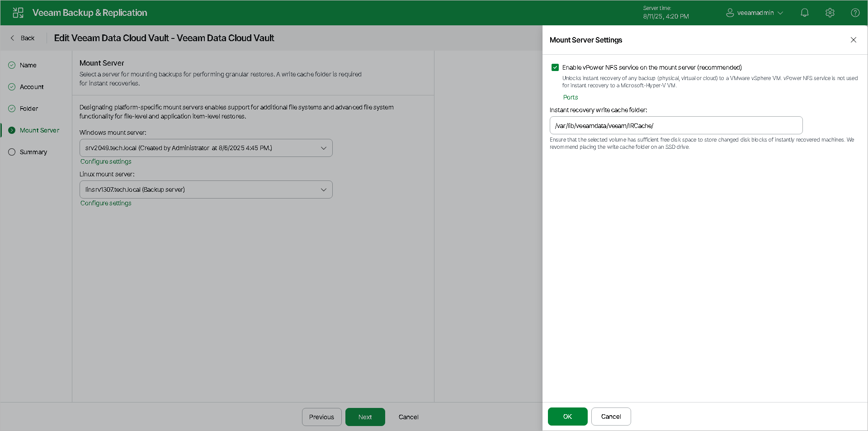Click the Summary step circle icon
Image resolution: width=868 pixels, height=431 pixels.
coord(12,152)
